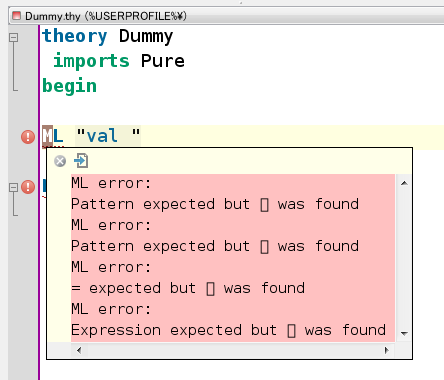Close the ML error popup
The width and height of the screenshot is (444, 380).
60,161
